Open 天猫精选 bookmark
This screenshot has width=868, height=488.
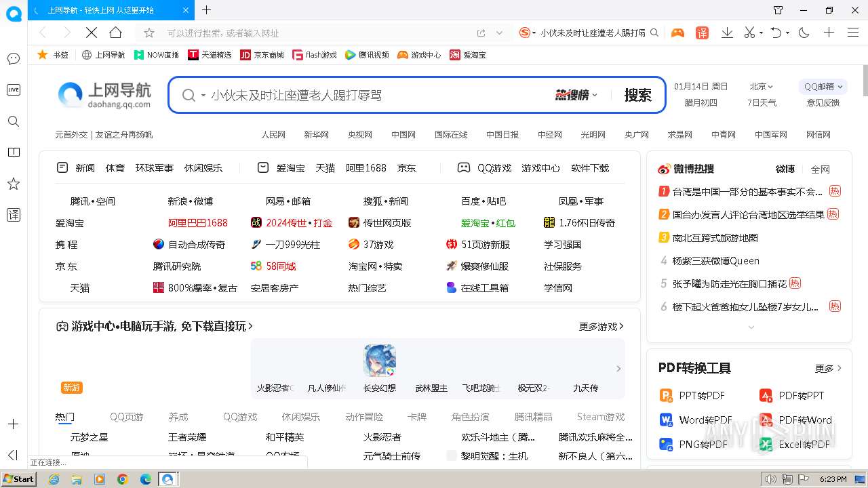tap(210, 55)
